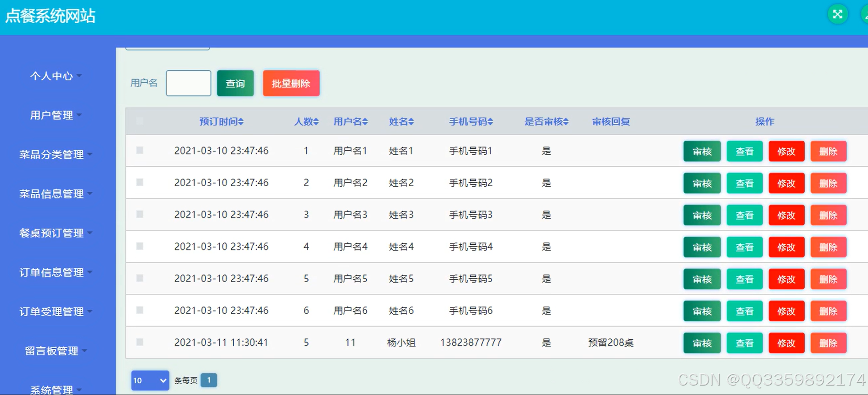Click the 操作 column header
868x395 pixels.
pyautogui.click(x=765, y=122)
